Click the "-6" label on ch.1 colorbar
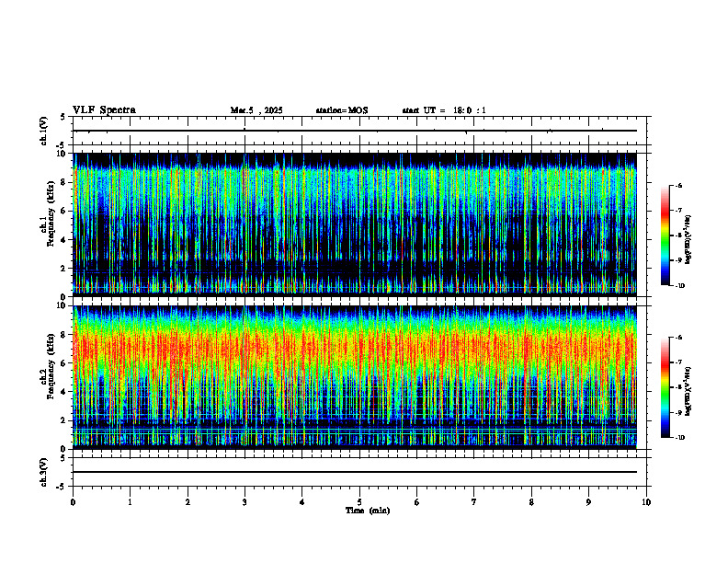Image resolution: width=728 pixels, height=563 pixels. tap(677, 186)
